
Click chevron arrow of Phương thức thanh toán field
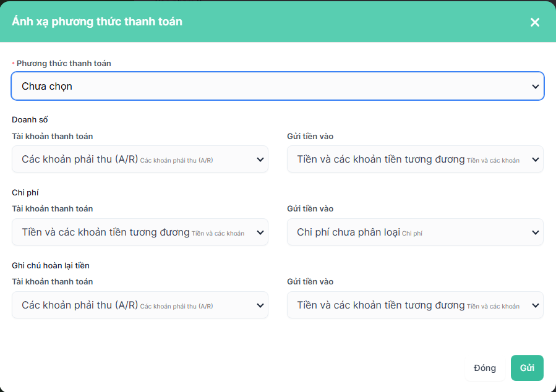[x=536, y=87]
